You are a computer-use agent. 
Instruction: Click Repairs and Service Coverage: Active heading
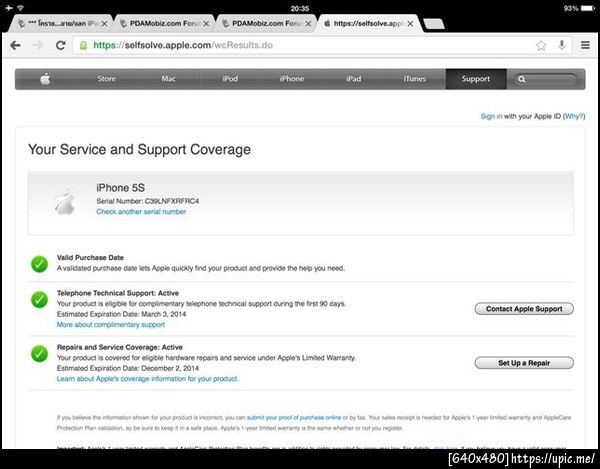(120, 347)
